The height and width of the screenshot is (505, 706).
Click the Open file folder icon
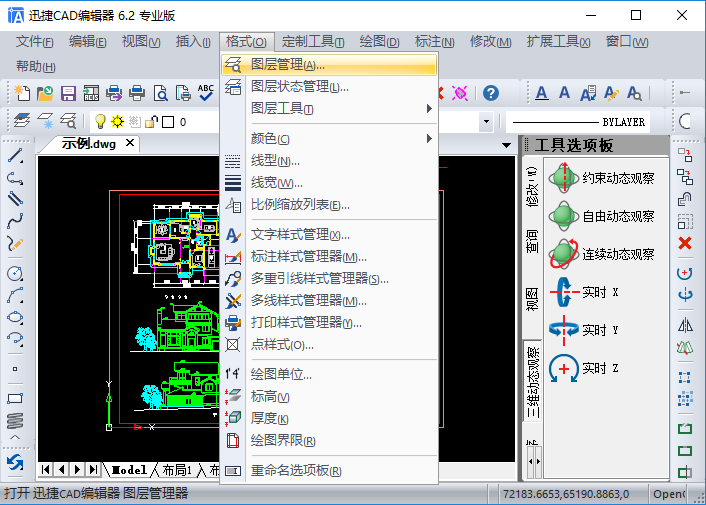(x=45, y=93)
